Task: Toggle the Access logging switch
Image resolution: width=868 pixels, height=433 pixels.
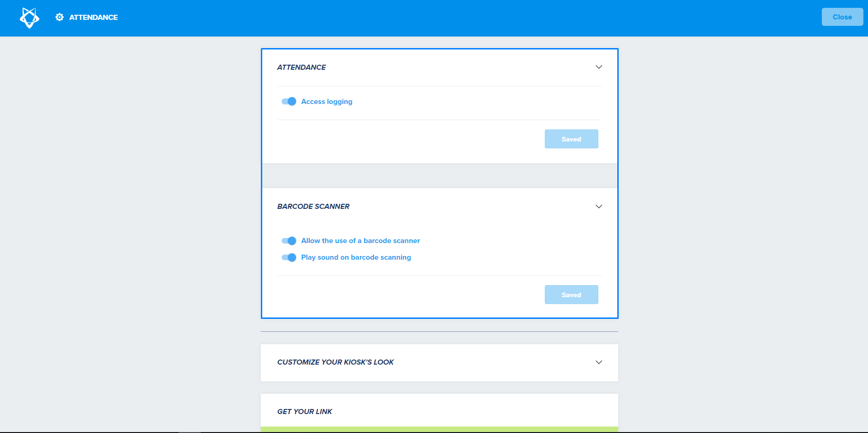Action: (289, 101)
